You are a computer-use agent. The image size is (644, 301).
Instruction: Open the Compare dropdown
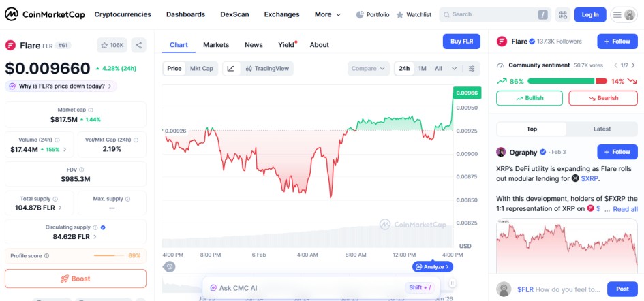click(x=369, y=69)
